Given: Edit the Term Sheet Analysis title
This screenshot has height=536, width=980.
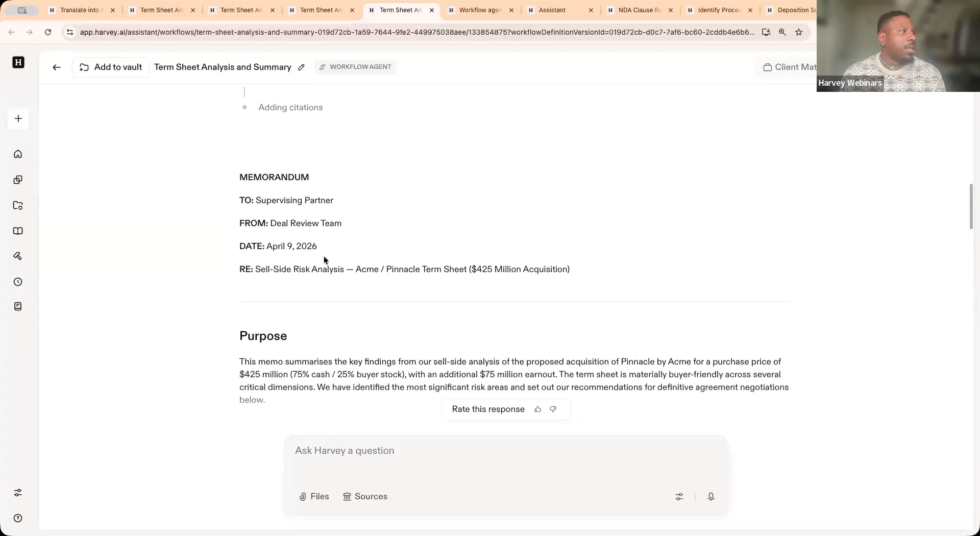Looking at the screenshot, I should 302,67.
